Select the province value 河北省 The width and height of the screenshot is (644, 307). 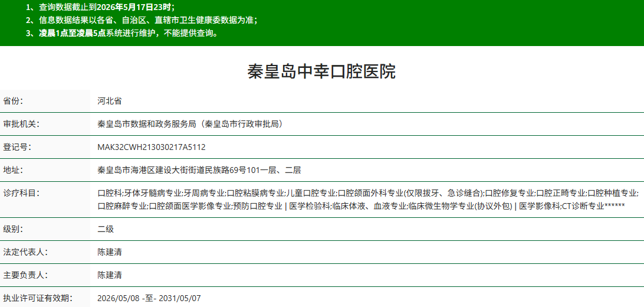(x=109, y=101)
